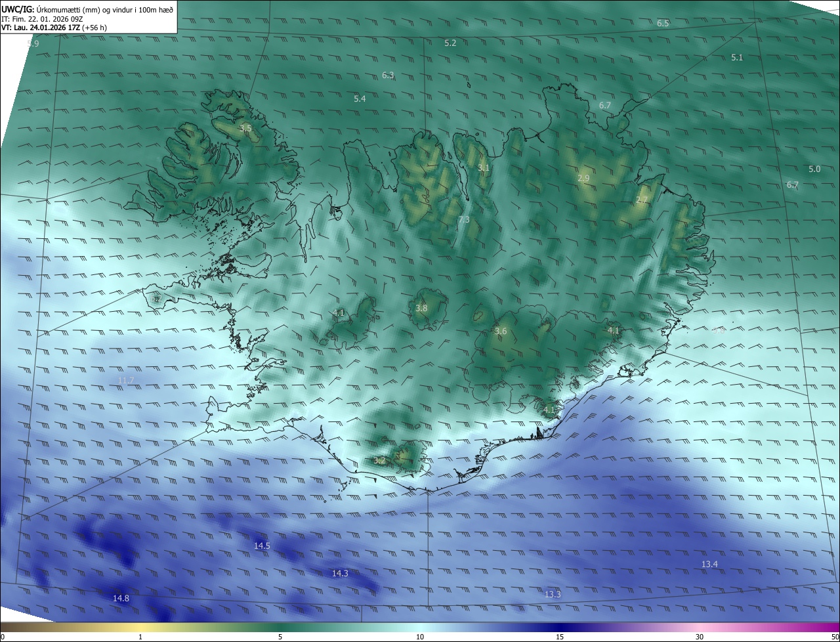Select the 5.4 value label on the map
Image resolution: width=840 pixels, height=642 pixels.
click(x=360, y=99)
